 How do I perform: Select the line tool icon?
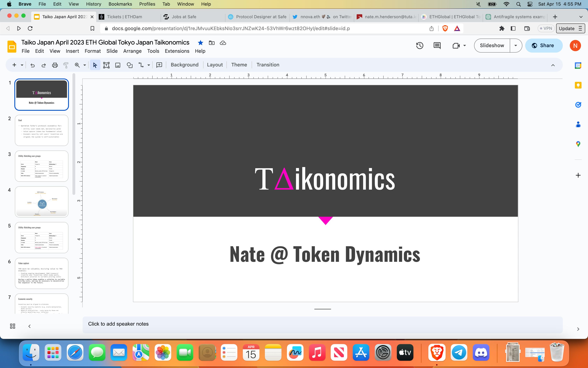click(141, 65)
